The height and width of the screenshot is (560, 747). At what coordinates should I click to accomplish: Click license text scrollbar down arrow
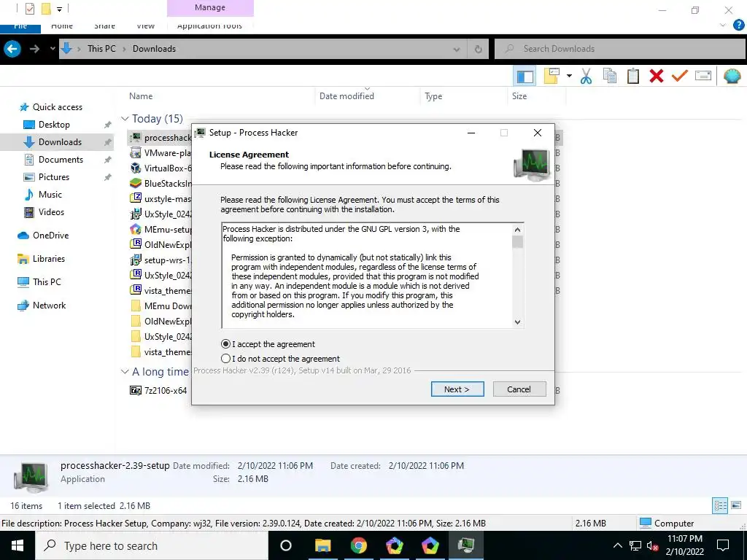click(517, 322)
